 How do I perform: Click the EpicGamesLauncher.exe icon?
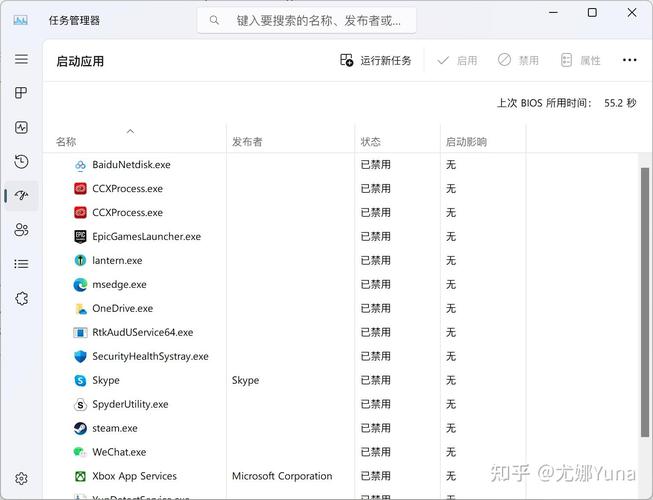(80, 236)
